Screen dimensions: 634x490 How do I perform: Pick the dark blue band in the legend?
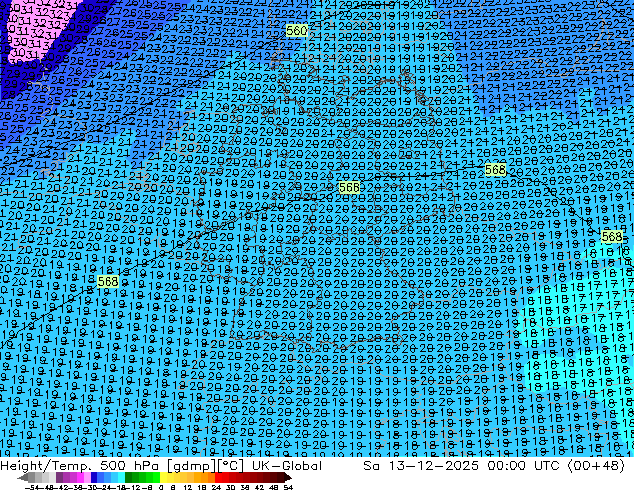coord(94,478)
